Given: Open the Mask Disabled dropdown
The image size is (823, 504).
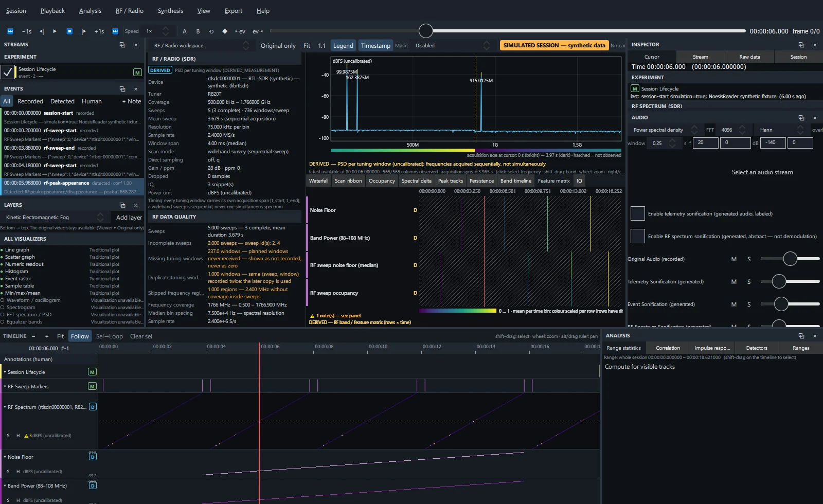Looking at the screenshot, I should [452, 45].
